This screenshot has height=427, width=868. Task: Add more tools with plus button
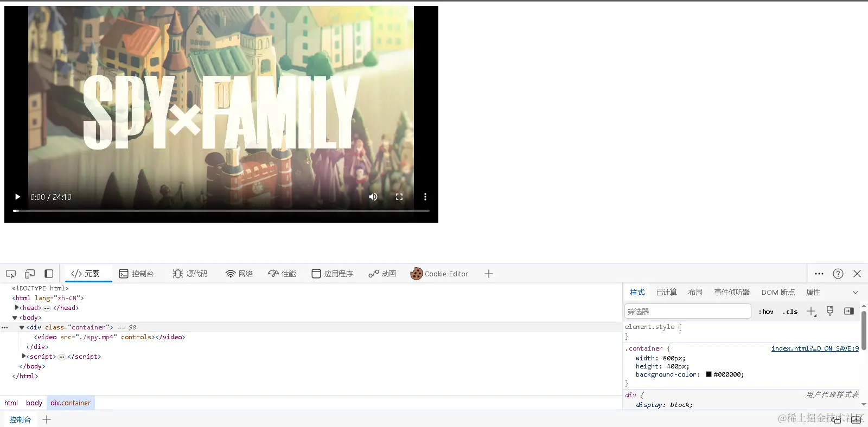point(489,274)
